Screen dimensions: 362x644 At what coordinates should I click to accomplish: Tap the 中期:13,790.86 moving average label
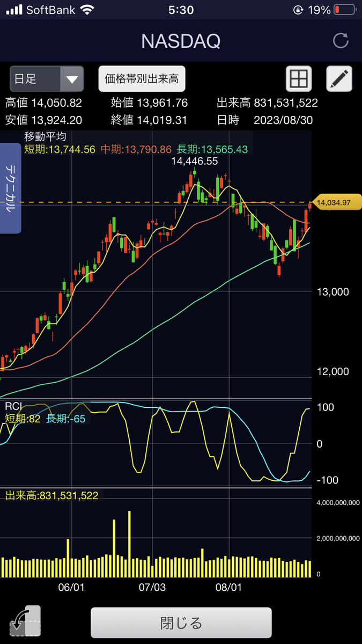coord(136,149)
